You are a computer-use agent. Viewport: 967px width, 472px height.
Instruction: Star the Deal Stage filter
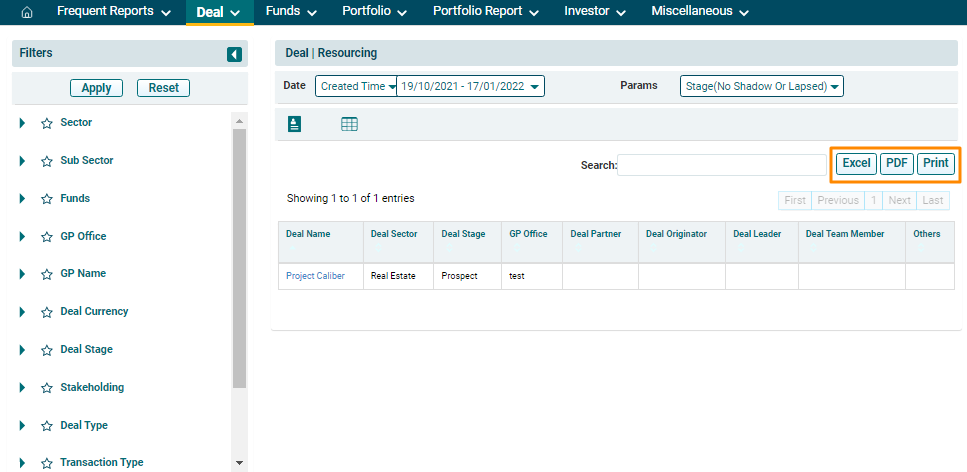point(46,350)
